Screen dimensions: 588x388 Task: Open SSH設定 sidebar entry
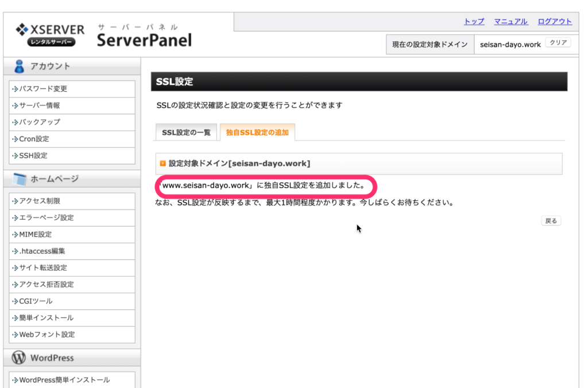(x=33, y=156)
